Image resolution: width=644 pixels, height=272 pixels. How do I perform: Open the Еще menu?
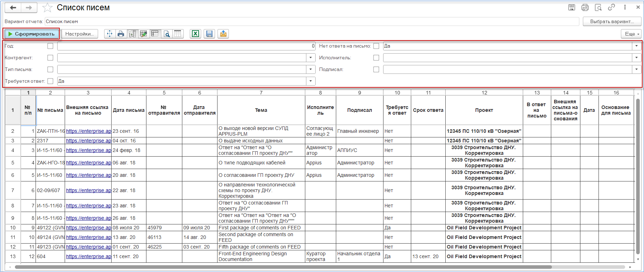point(632,34)
